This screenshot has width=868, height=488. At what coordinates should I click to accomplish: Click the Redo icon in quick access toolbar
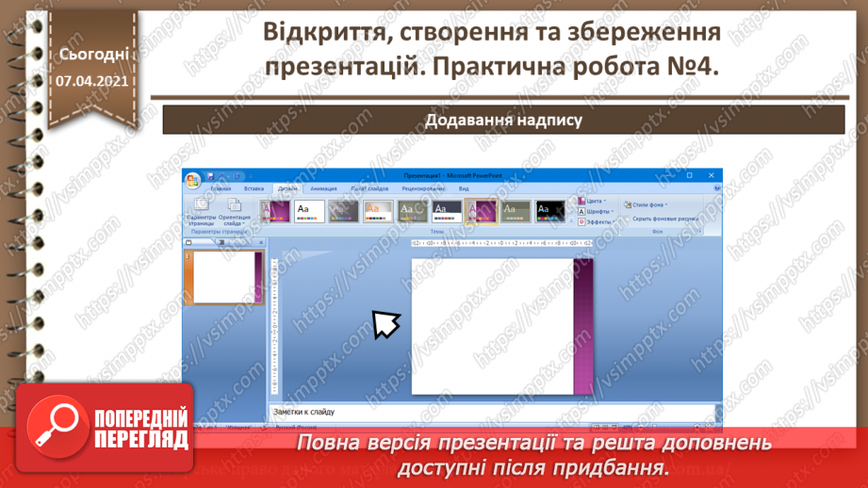pos(237,176)
